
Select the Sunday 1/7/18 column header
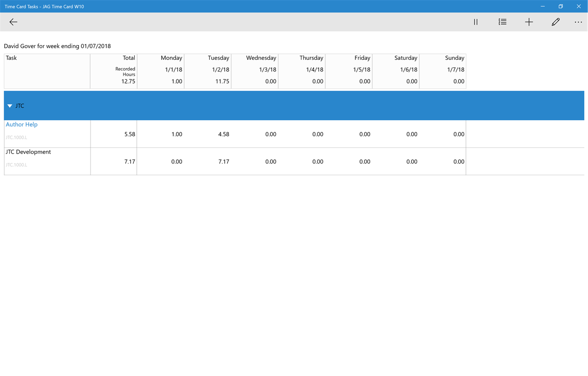(443, 71)
